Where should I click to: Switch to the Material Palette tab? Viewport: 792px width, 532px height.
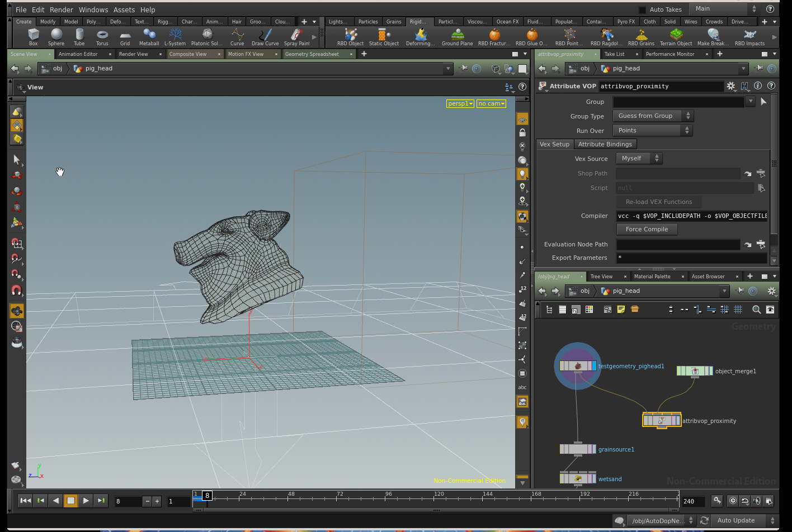652,277
